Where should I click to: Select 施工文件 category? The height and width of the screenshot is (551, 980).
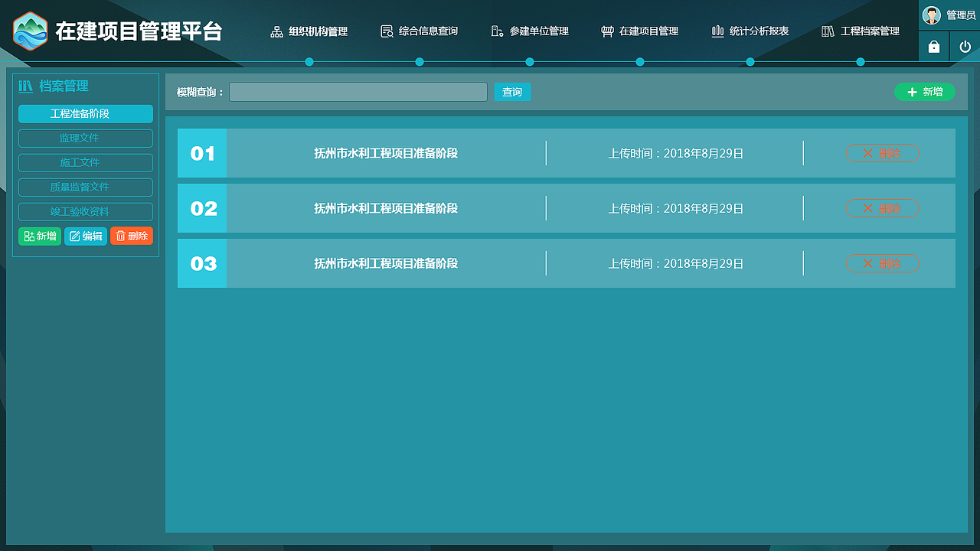coord(86,163)
